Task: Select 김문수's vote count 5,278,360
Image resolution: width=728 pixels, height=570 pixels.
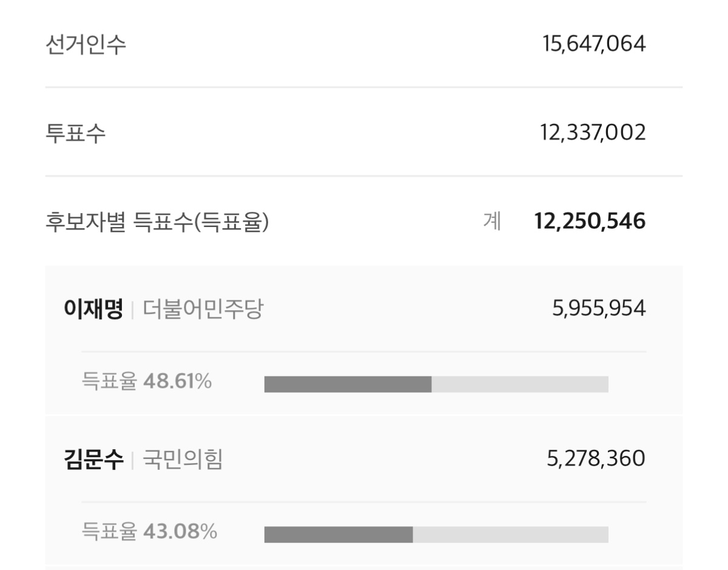Action: tap(596, 460)
